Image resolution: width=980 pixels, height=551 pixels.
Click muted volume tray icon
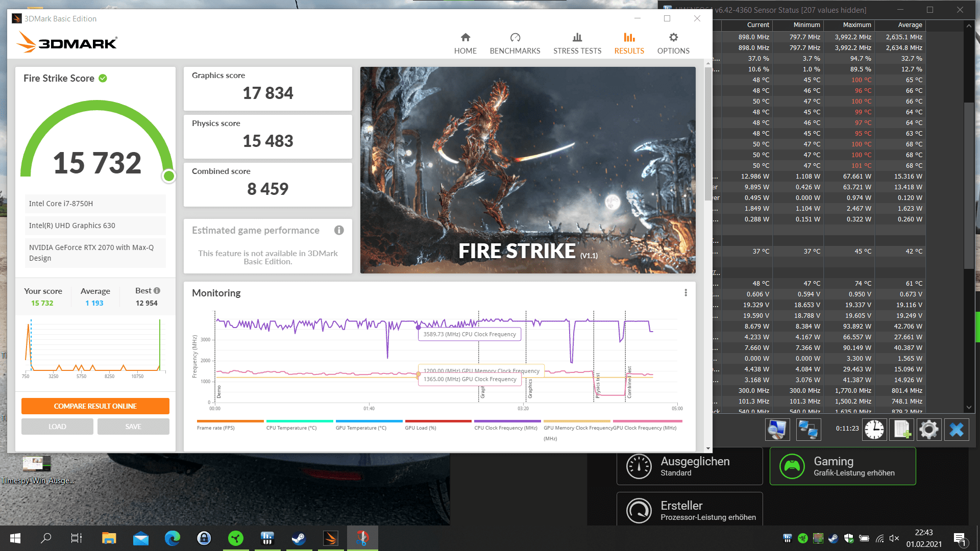tap(894, 538)
